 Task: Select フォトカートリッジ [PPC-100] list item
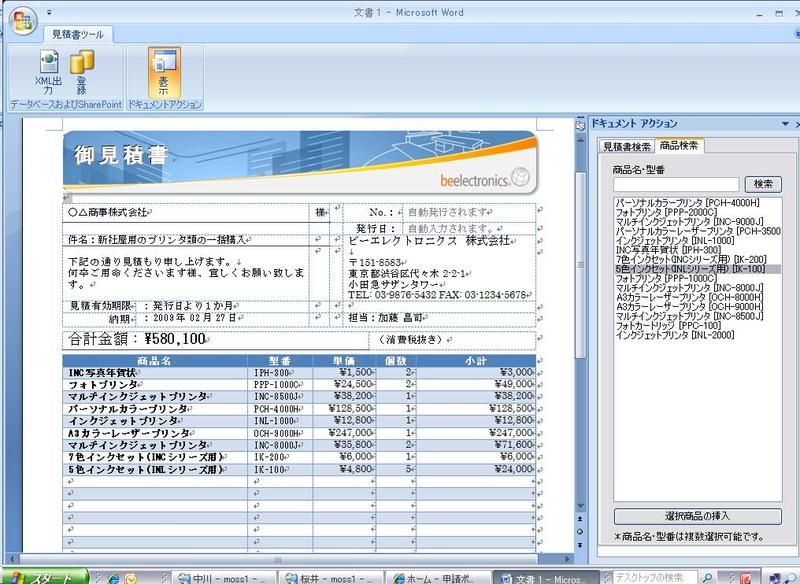click(x=668, y=325)
